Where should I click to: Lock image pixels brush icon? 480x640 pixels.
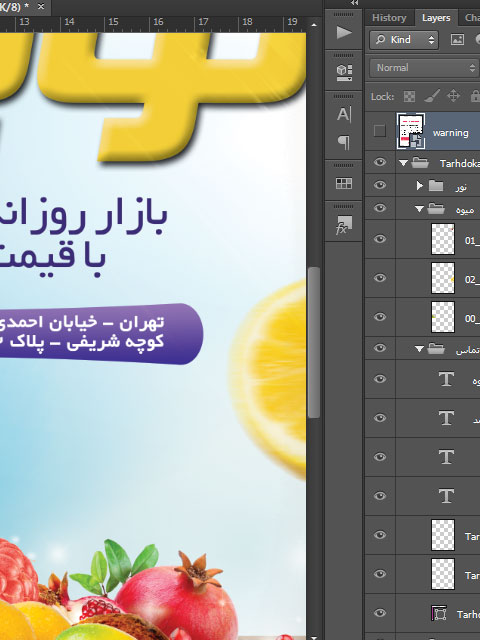[431, 96]
